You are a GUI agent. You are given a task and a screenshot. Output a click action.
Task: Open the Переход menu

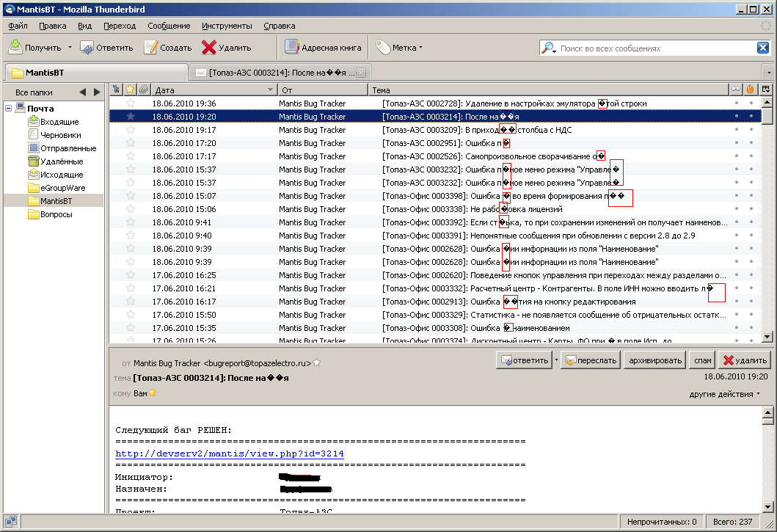[x=120, y=26]
